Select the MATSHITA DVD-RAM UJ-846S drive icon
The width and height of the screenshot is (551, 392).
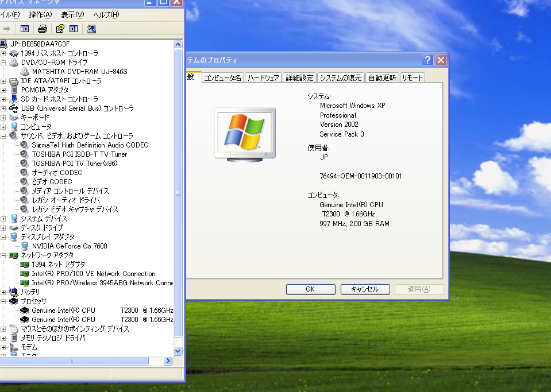coord(25,72)
